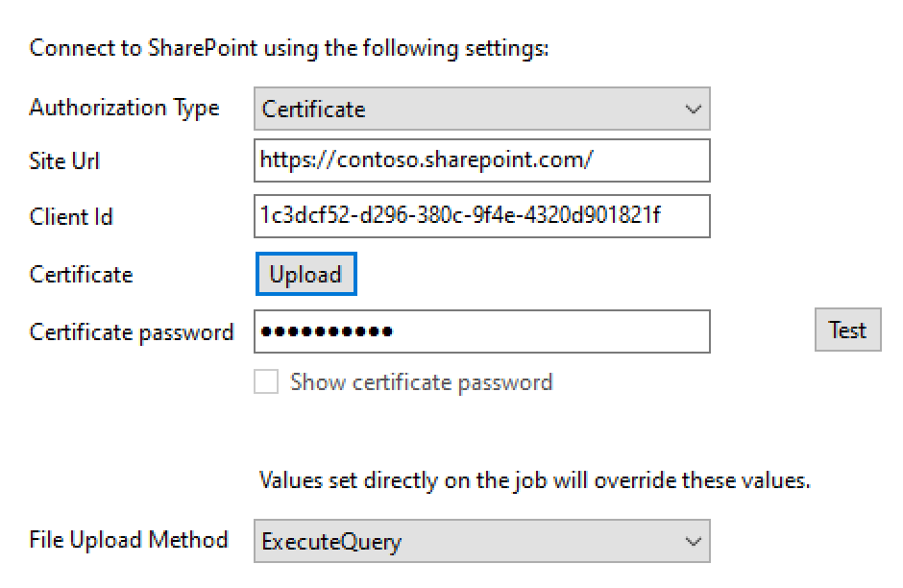Select the Client Id text box
Image resolution: width=903 pixels, height=588 pixels.
pos(480,217)
